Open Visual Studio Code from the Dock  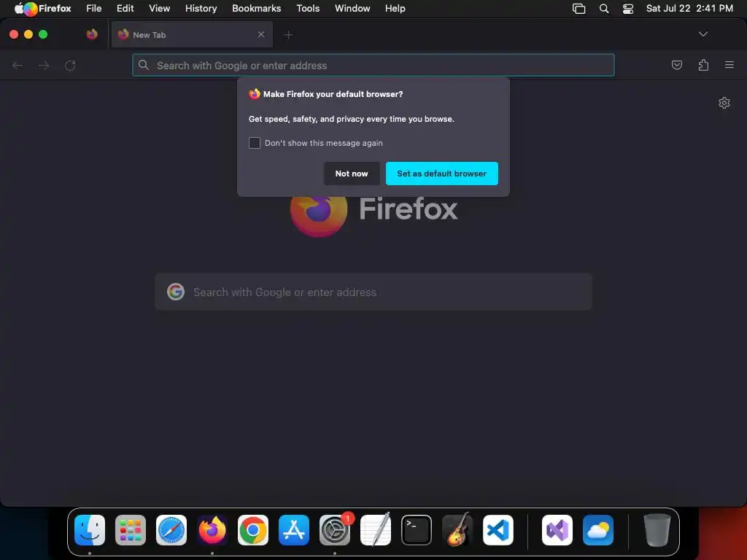pyautogui.click(x=498, y=530)
